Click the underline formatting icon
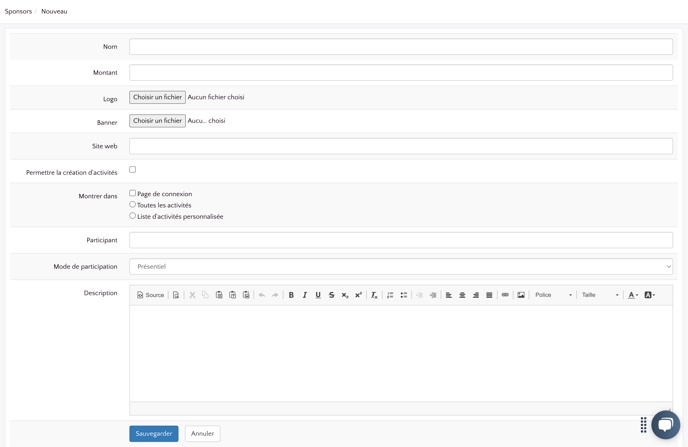 tap(318, 295)
